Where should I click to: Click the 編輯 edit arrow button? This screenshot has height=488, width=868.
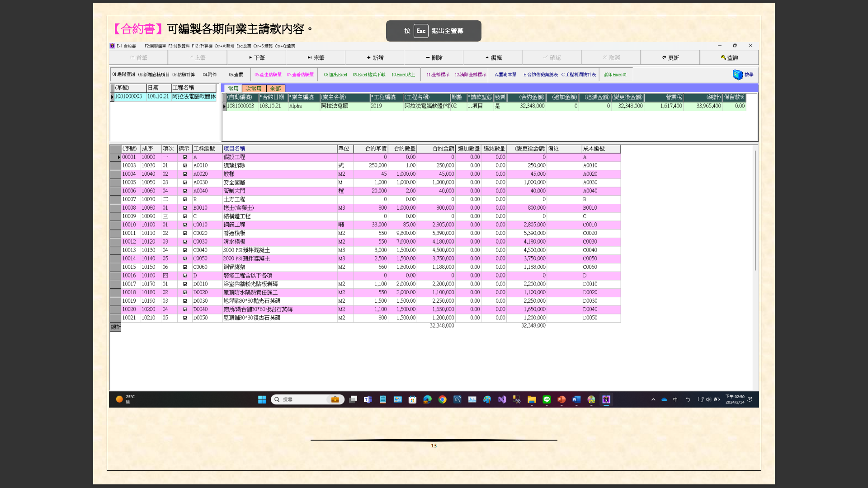pyautogui.click(x=493, y=58)
